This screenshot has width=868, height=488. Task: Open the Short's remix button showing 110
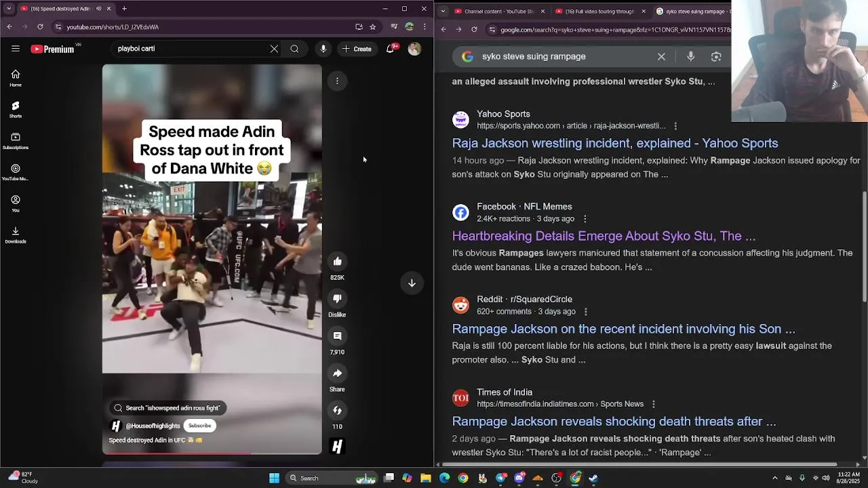(337, 410)
